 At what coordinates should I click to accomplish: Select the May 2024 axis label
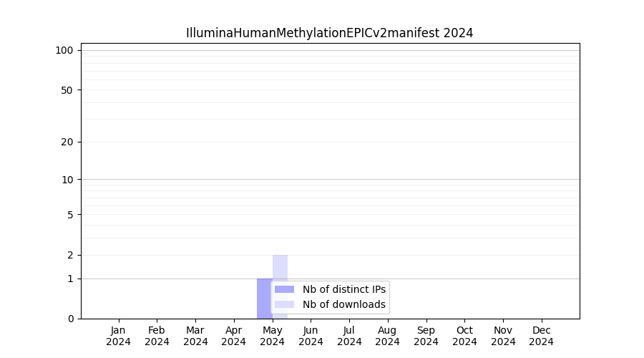272,336
